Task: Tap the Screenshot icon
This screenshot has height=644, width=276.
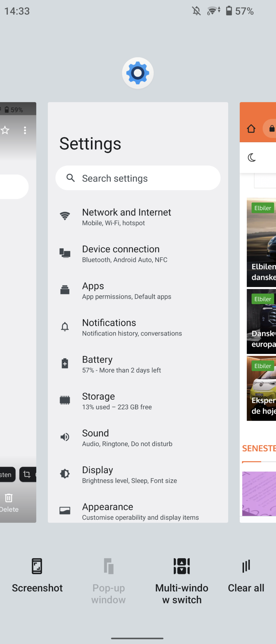Action: 37,566
